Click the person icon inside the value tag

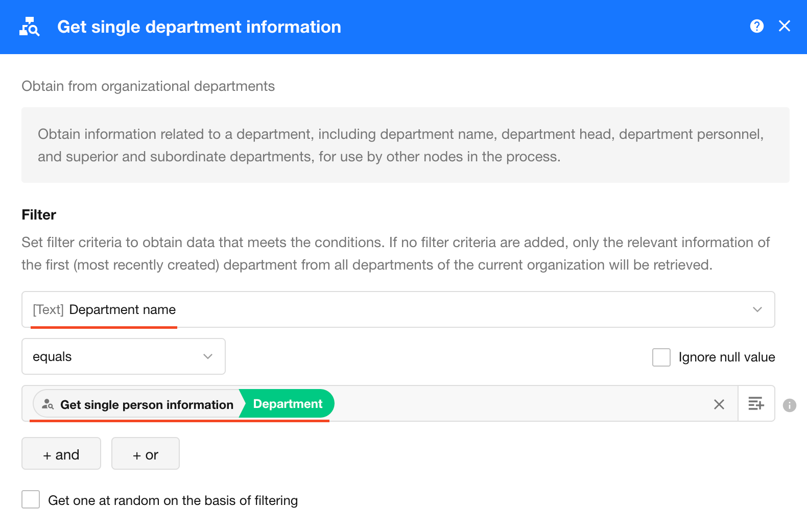[48, 404]
